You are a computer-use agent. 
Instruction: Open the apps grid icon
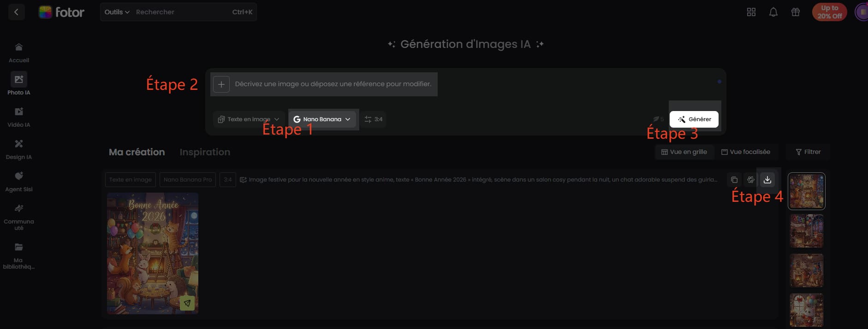751,12
